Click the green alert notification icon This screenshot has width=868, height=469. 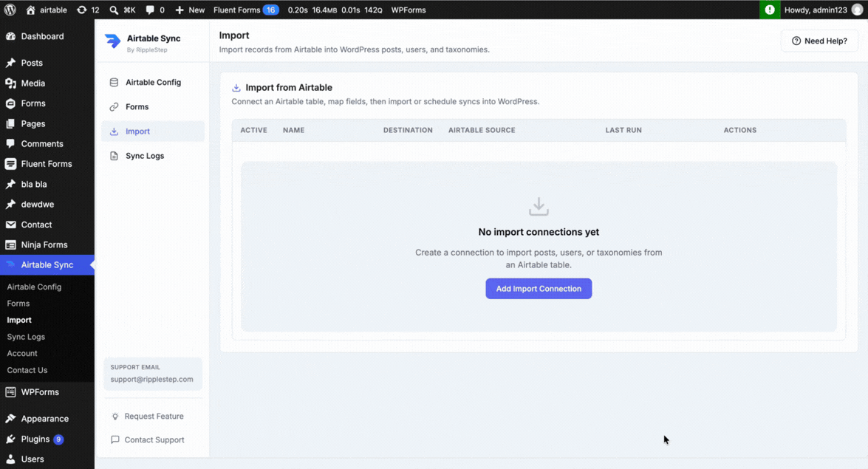click(x=770, y=10)
